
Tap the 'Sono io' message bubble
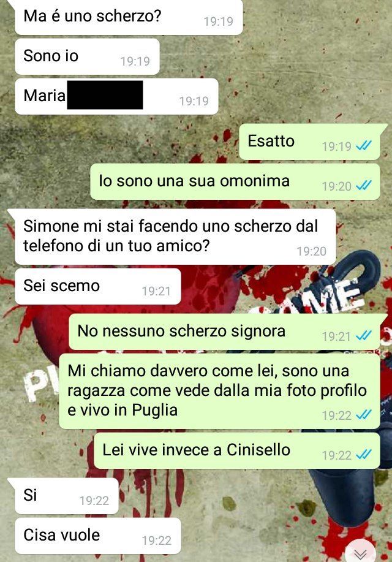pos(87,56)
